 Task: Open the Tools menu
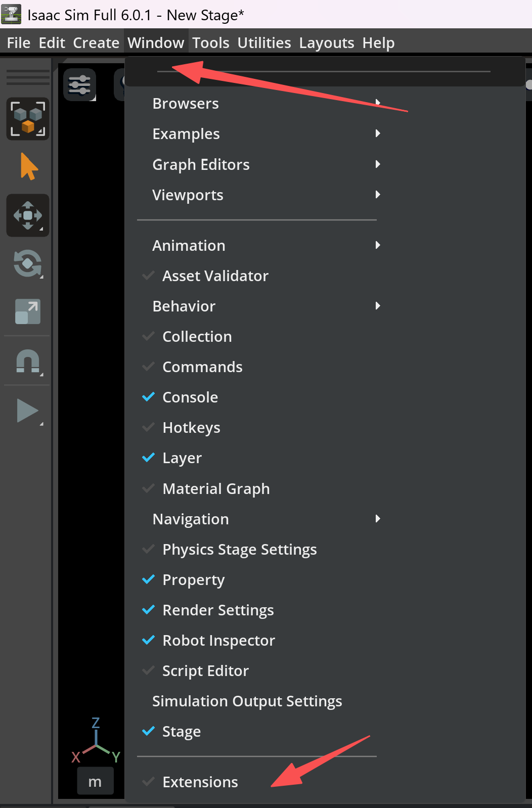tap(211, 43)
